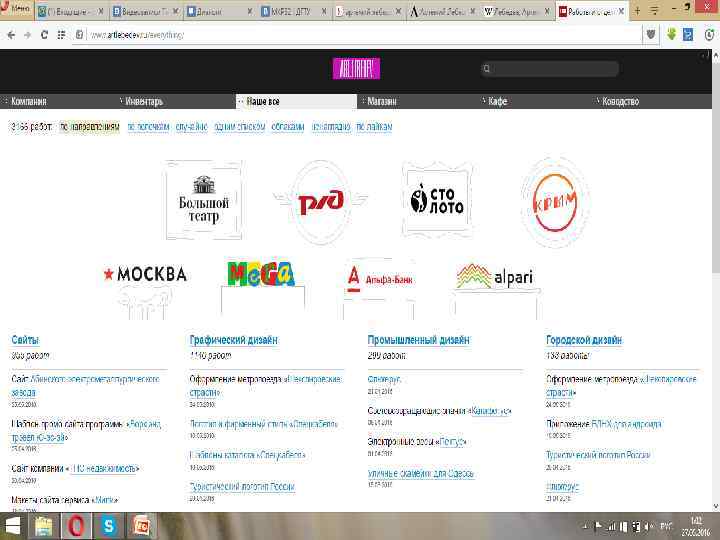Open the red РЖД logo
720x540 pixels.
(321, 201)
